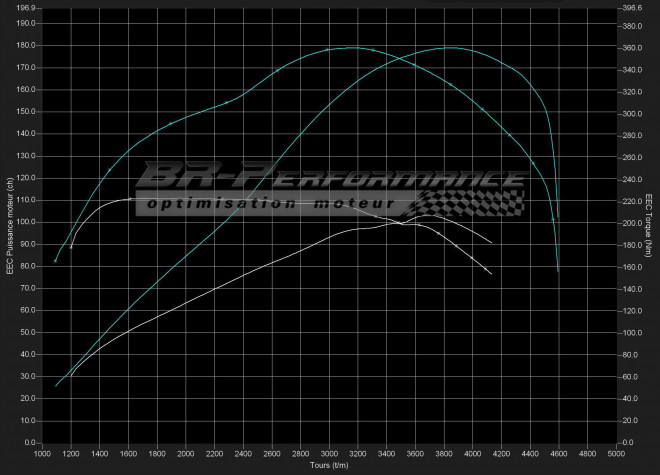The width and height of the screenshot is (660, 475).
Task: Click the cyan power curve peak near 3800 rpm
Action: 449,47
